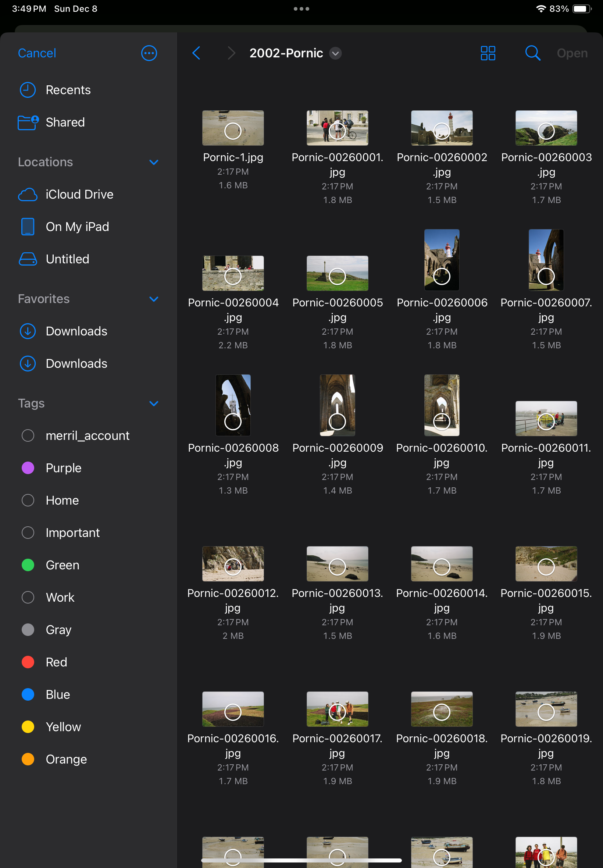603x868 pixels.
Task: Open the 2002-Pornic folder title dropdown
Action: (x=335, y=53)
